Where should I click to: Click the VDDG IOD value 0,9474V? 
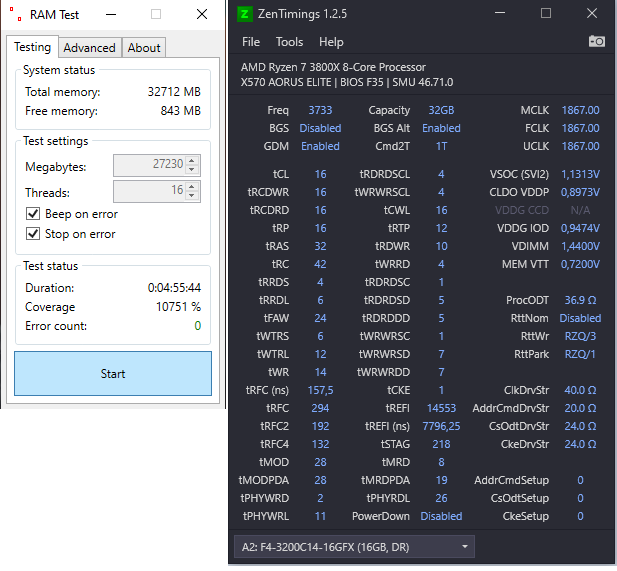(x=580, y=228)
